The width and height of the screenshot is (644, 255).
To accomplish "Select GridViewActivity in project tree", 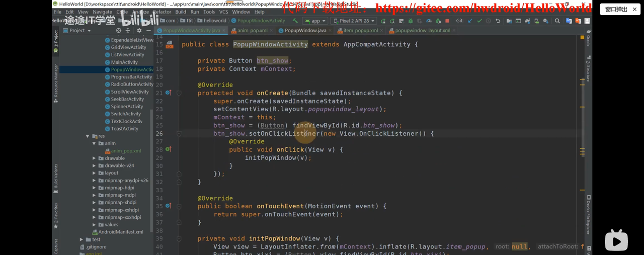I will 125,47.
